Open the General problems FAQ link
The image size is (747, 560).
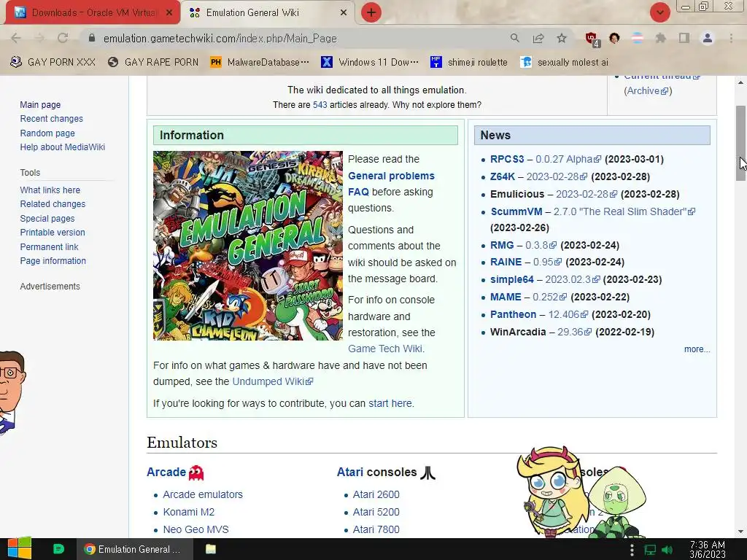(391, 184)
